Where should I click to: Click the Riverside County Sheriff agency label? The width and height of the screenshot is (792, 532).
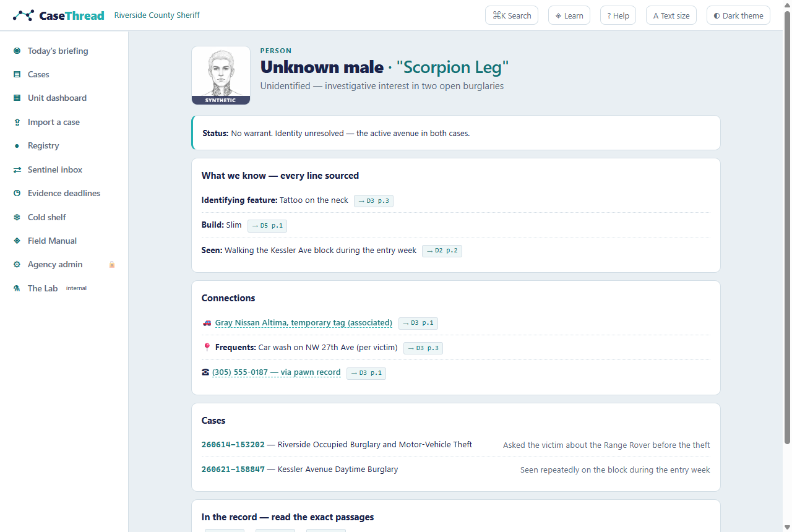pyautogui.click(x=157, y=15)
